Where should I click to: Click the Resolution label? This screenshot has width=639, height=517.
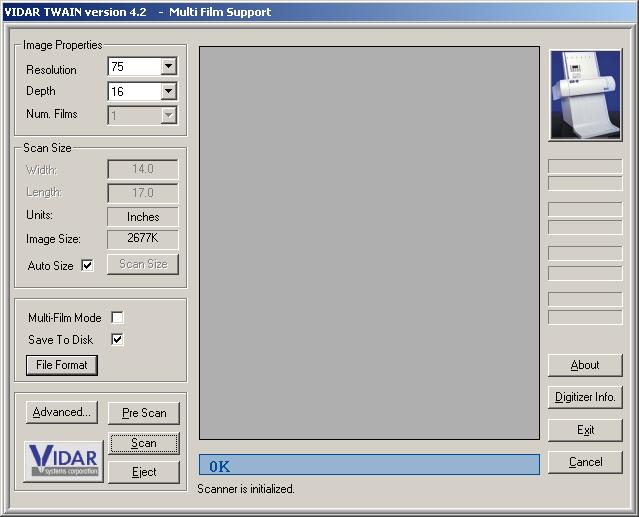(x=51, y=70)
